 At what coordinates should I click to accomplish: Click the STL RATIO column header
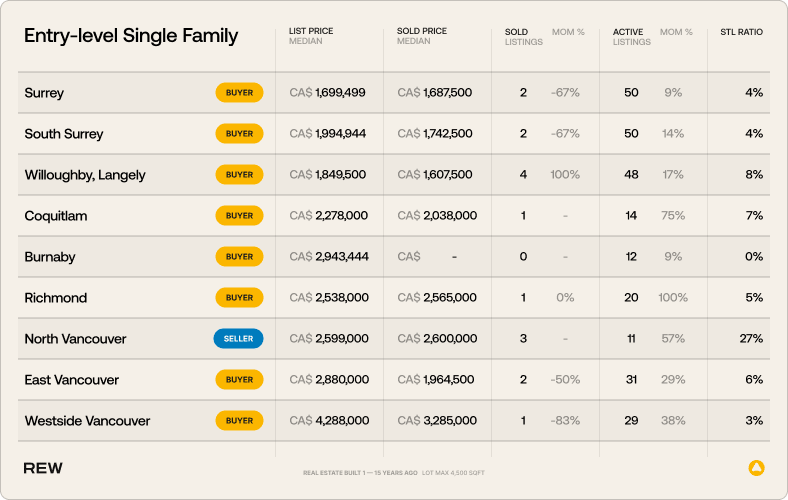(x=741, y=32)
